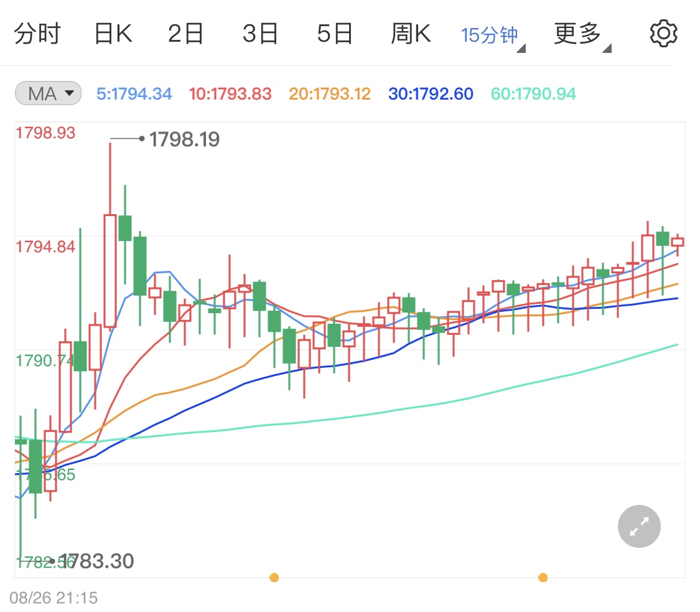Click the MA 30:1792.60 value
700x612 pixels.
(x=431, y=94)
